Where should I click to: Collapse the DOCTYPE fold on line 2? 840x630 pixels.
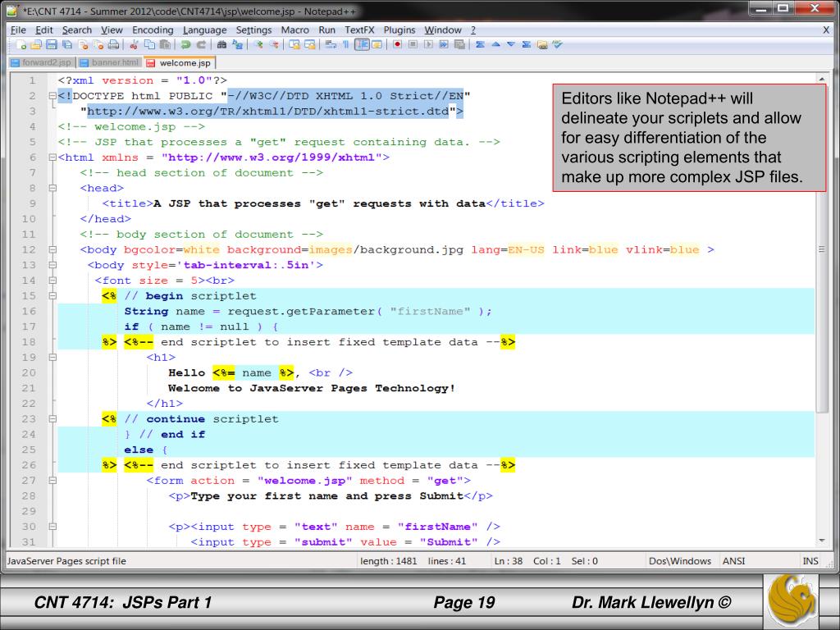pyautogui.click(x=52, y=97)
